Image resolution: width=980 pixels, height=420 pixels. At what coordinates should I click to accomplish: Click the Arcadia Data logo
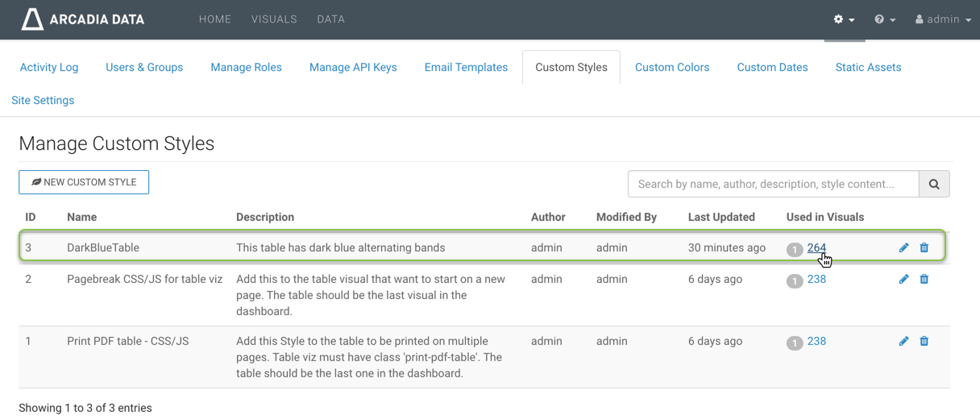83,19
